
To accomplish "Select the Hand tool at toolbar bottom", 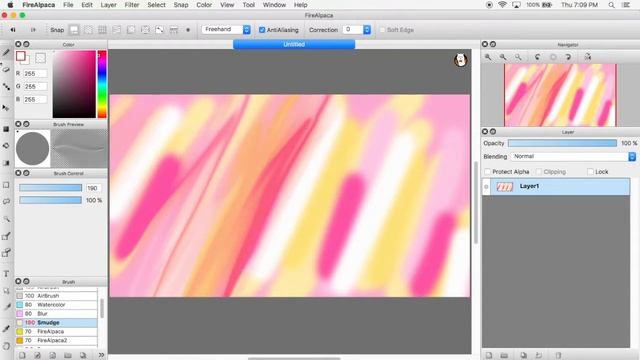I will point(6,346).
